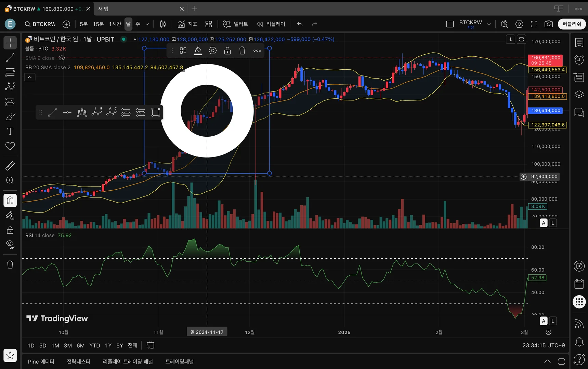Open the indicator templates grid menu
Image resolution: width=588 pixels, height=369 pixels.
tap(209, 24)
